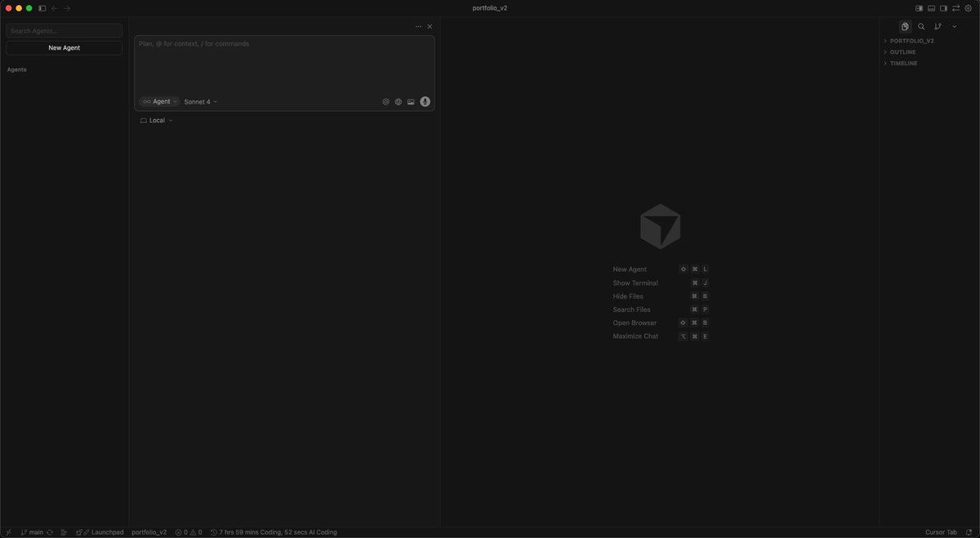Screen dimensions: 980x538
Task: Click the globe web search icon
Action: (x=399, y=102)
